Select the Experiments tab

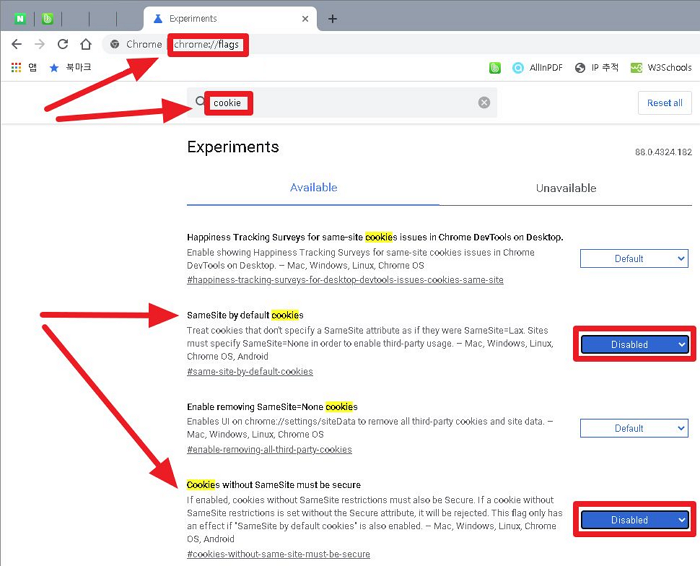point(230,19)
